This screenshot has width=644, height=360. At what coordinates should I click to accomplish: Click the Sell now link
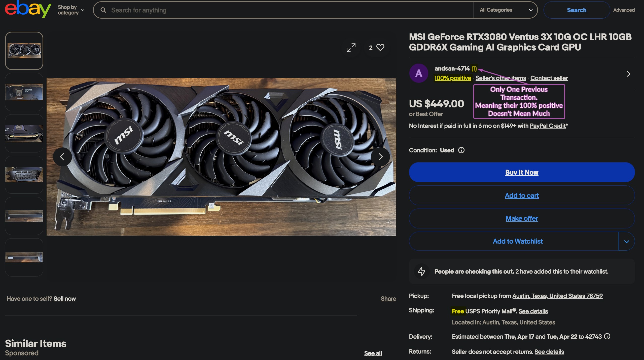(x=65, y=299)
